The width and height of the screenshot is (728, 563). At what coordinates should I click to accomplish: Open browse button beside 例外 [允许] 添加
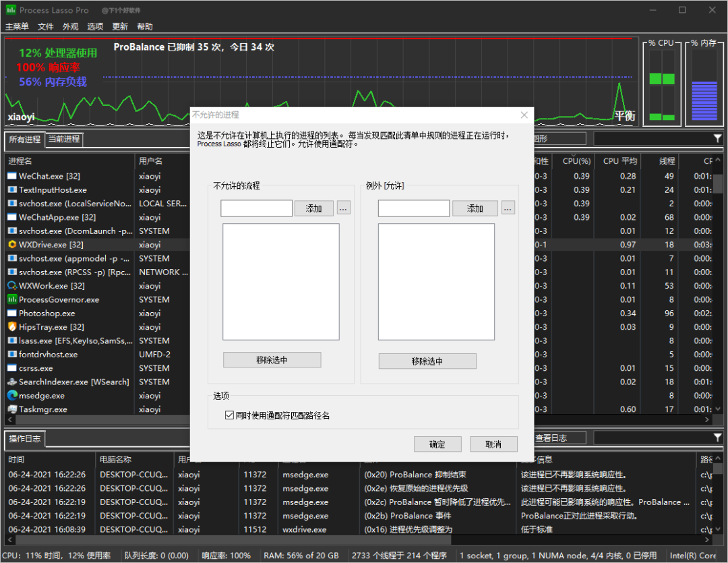click(508, 208)
